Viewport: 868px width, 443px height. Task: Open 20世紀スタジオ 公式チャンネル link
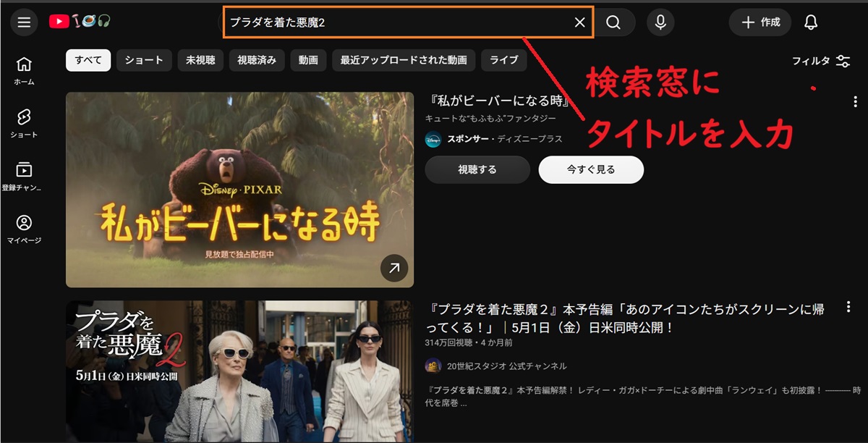click(507, 366)
